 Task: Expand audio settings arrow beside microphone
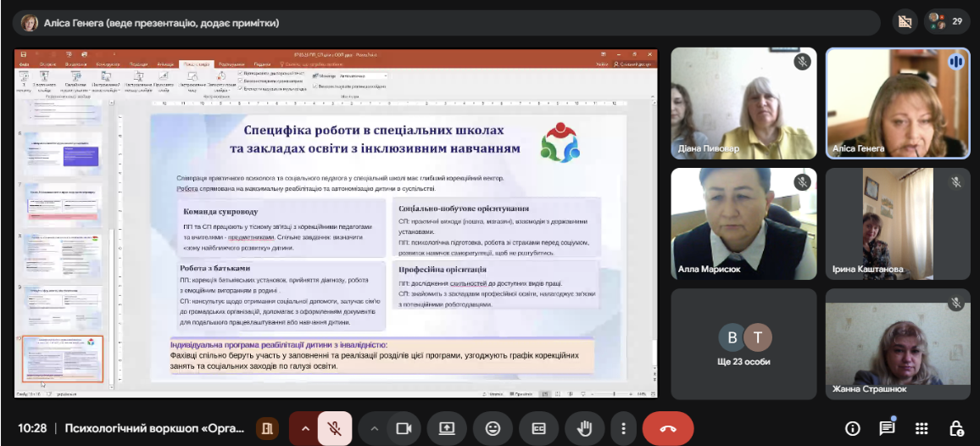point(306,428)
